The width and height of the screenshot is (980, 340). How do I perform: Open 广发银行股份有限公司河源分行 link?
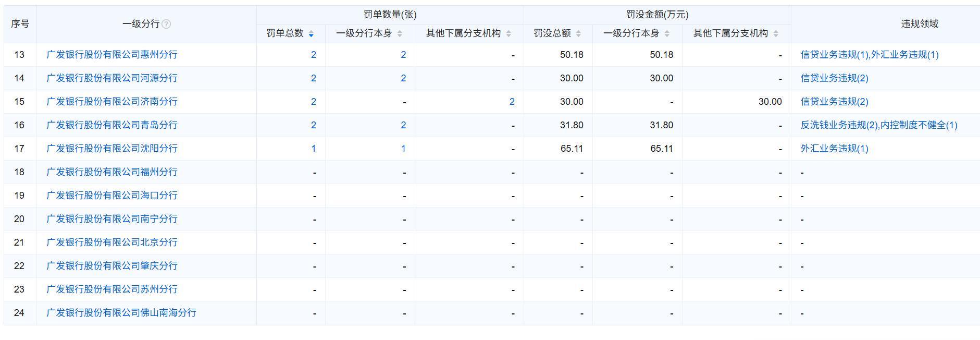(x=112, y=78)
